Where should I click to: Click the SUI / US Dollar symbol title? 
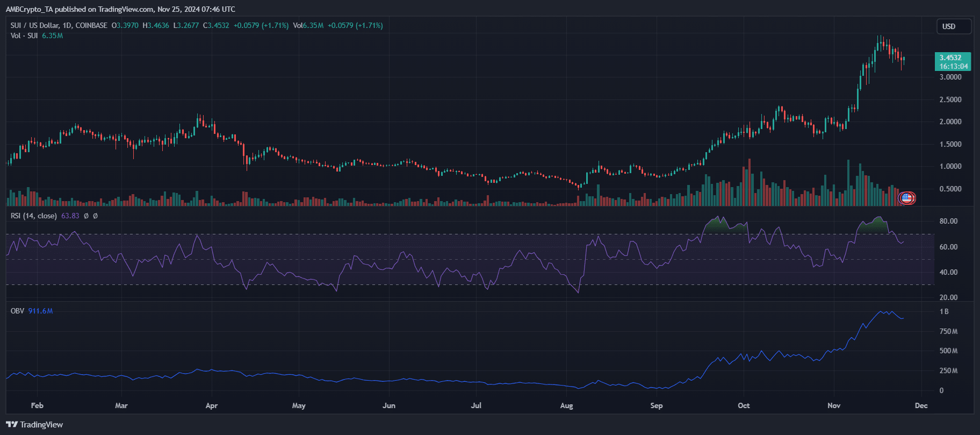59,25
